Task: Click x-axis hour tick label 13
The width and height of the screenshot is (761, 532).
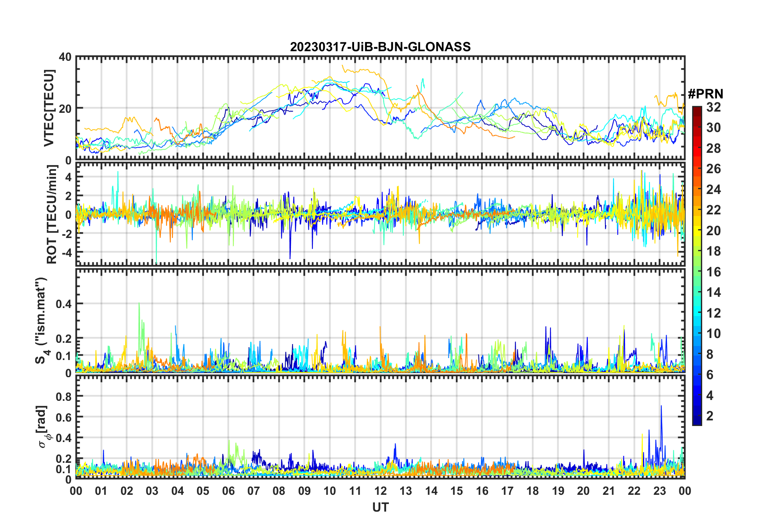Action: 406,491
